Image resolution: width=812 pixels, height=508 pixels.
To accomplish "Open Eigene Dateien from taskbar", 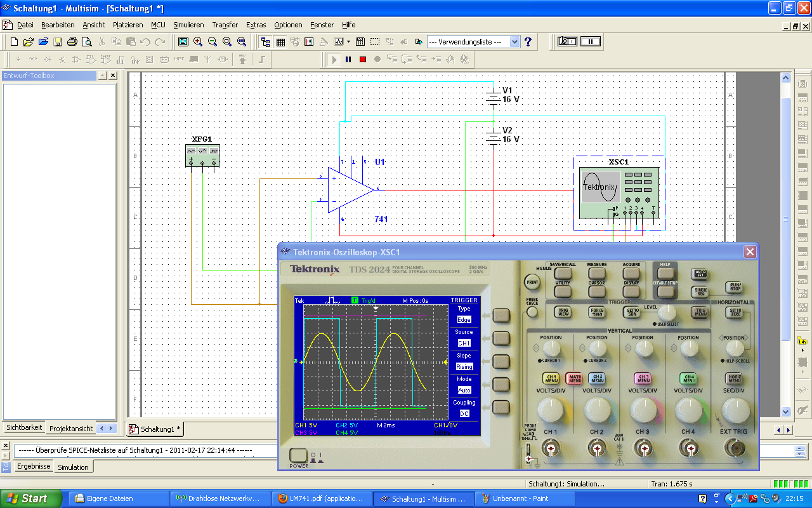I will pos(118,498).
